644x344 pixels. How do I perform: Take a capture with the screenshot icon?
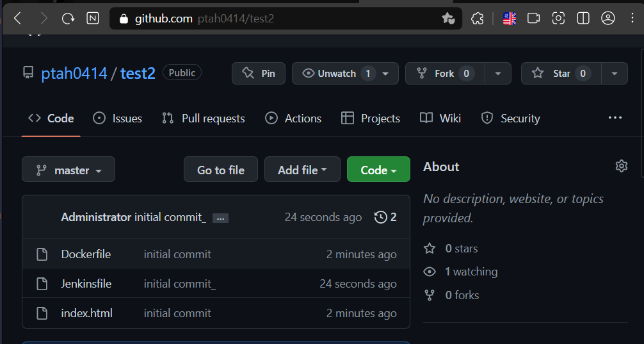(x=558, y=18)
